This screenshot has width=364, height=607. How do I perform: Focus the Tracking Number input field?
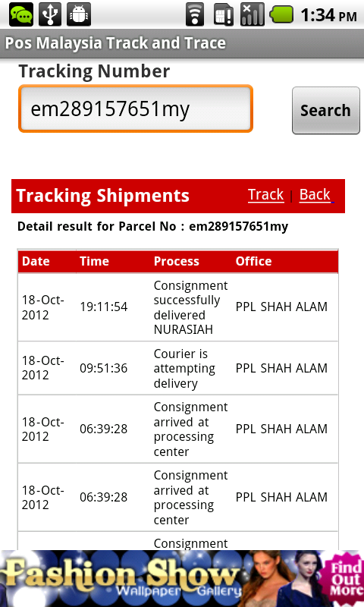click(136, 109)
